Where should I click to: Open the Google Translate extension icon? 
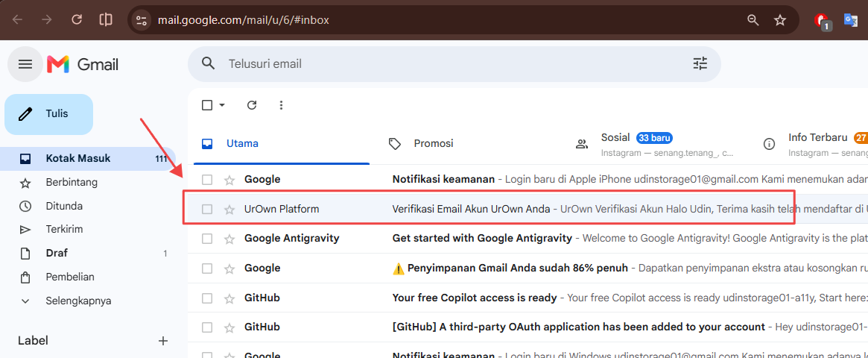(851, 20)
